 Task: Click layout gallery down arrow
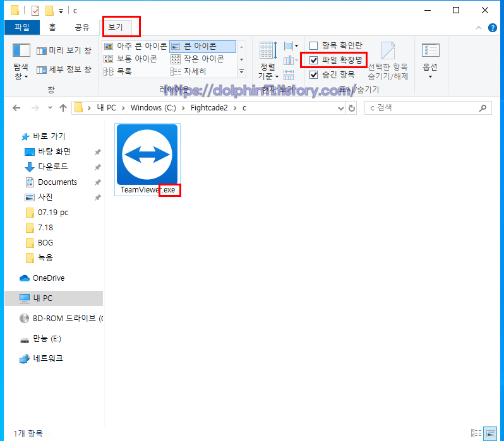[x=241, y=59]
